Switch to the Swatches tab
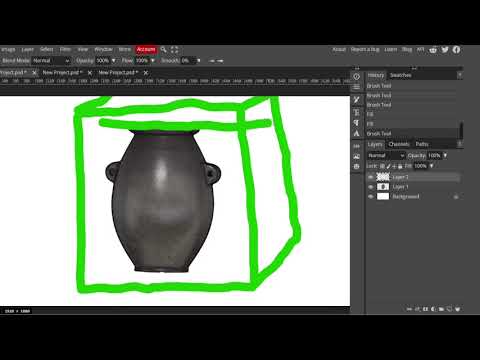480x360 pixels. tap(401, 75)
